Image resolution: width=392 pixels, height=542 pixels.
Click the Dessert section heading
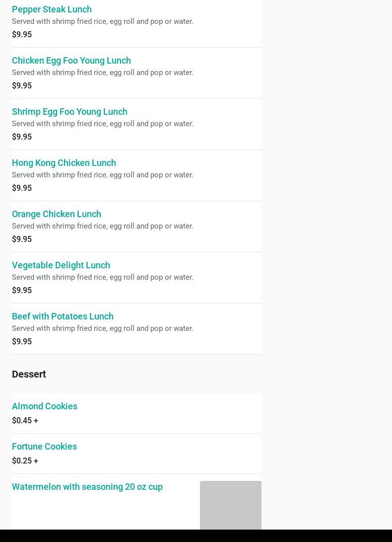tap(29, 374)
